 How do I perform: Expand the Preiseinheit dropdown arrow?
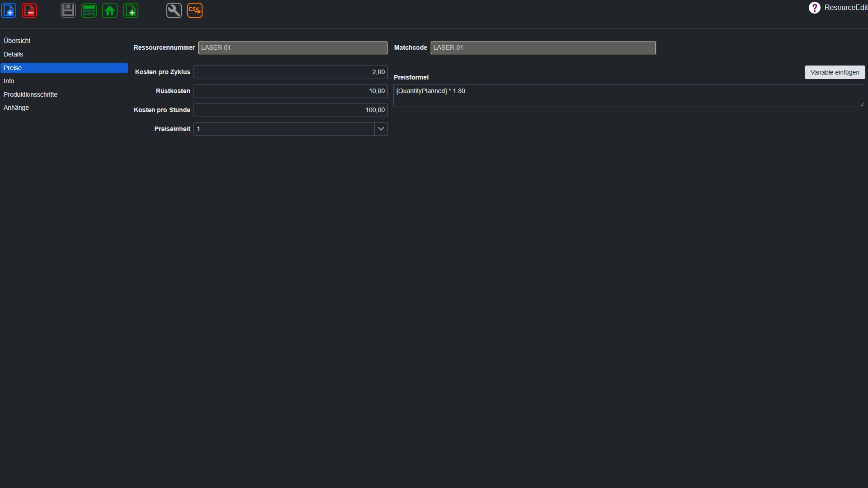[x=381, y=129]
